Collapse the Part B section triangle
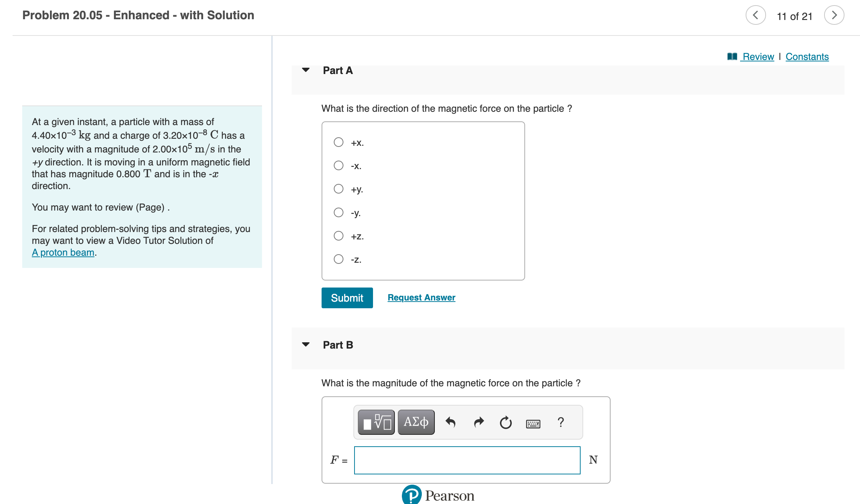The width and height of the screenshot is (860, 504). click(306, 345)
